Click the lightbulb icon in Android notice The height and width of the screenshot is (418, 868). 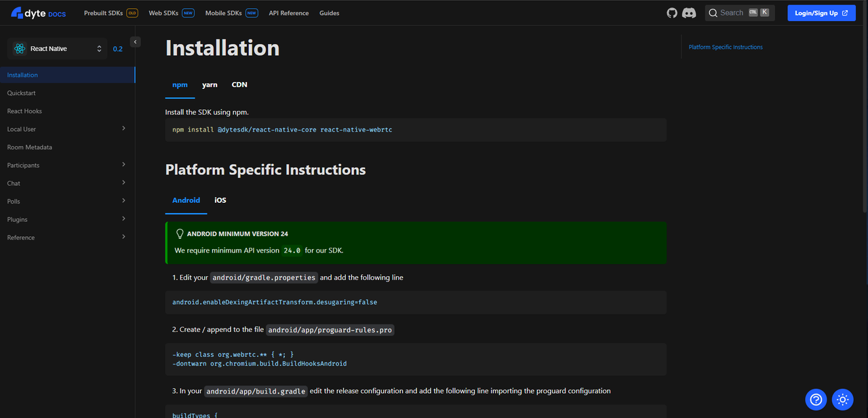[x=180, y=233]
